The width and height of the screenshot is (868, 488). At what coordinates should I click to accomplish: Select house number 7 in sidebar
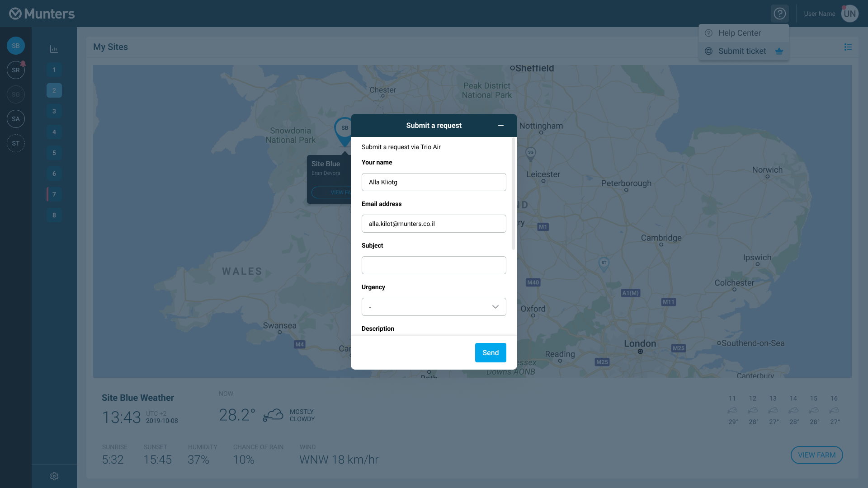pos(54,194)
